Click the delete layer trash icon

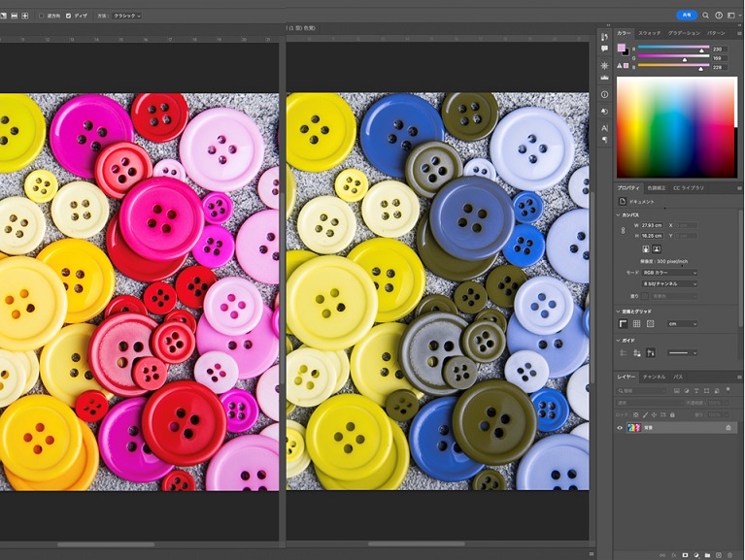point(729,555)
